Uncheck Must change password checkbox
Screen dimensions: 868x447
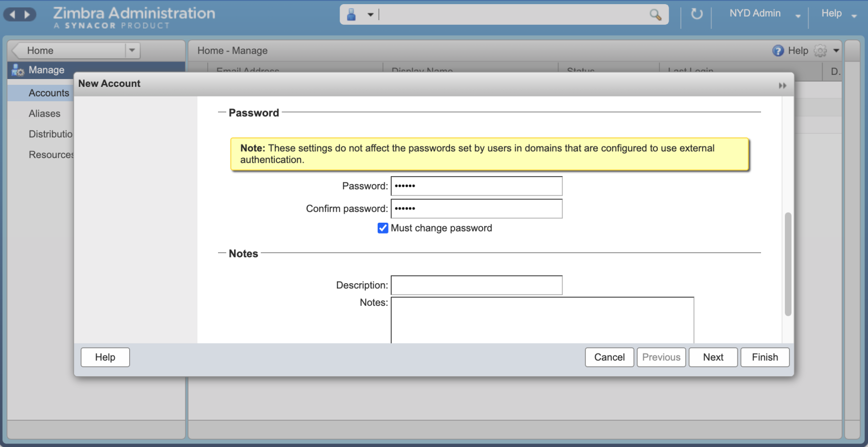click(x=383, y=228)
